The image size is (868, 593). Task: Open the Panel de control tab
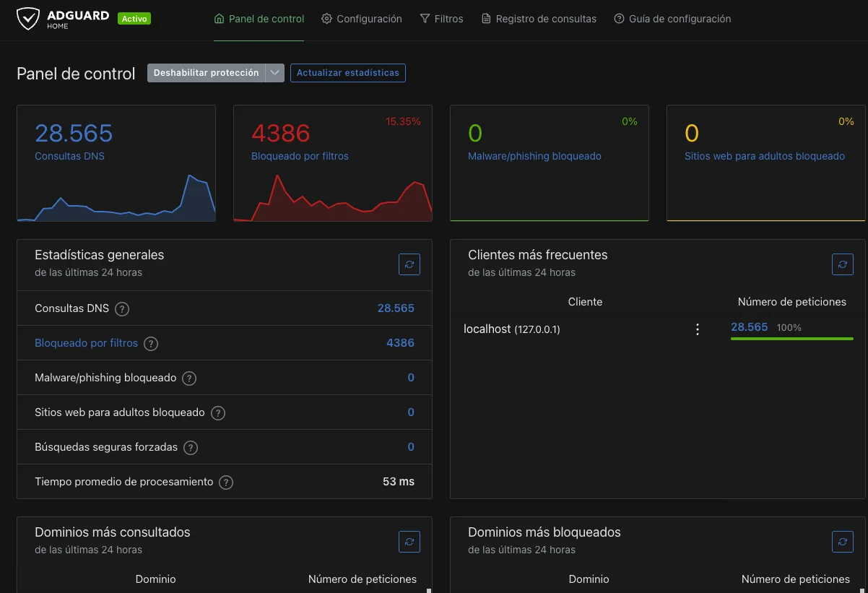click(x=259, y=19)
